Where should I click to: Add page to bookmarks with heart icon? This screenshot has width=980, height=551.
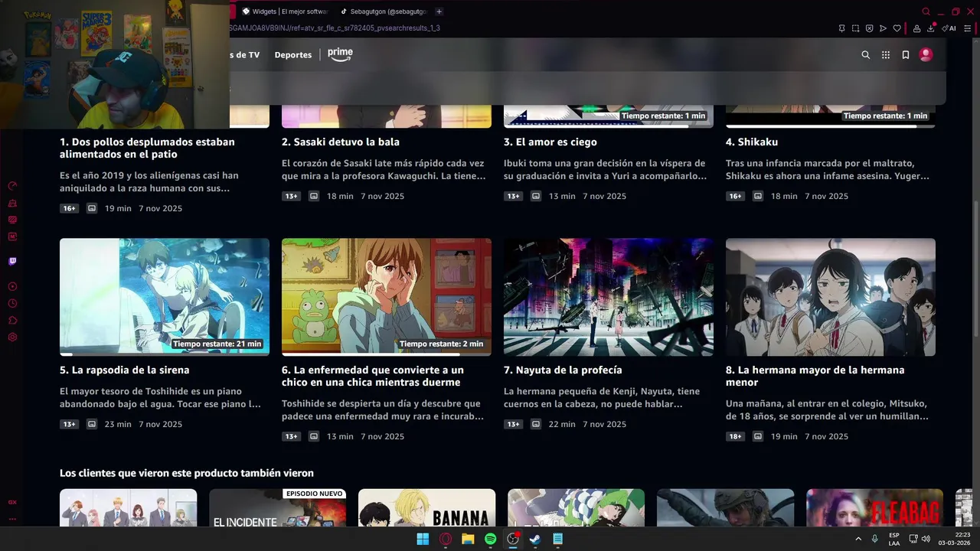897,28
